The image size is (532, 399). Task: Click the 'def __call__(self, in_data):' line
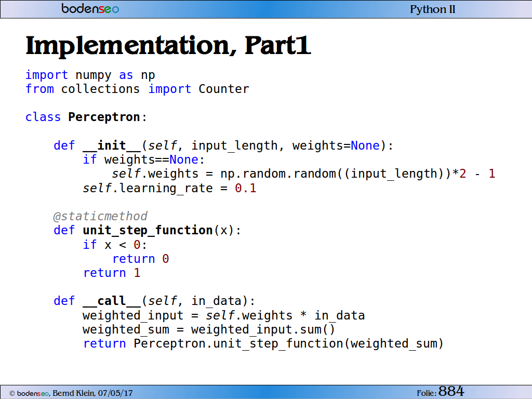(154, 301)
